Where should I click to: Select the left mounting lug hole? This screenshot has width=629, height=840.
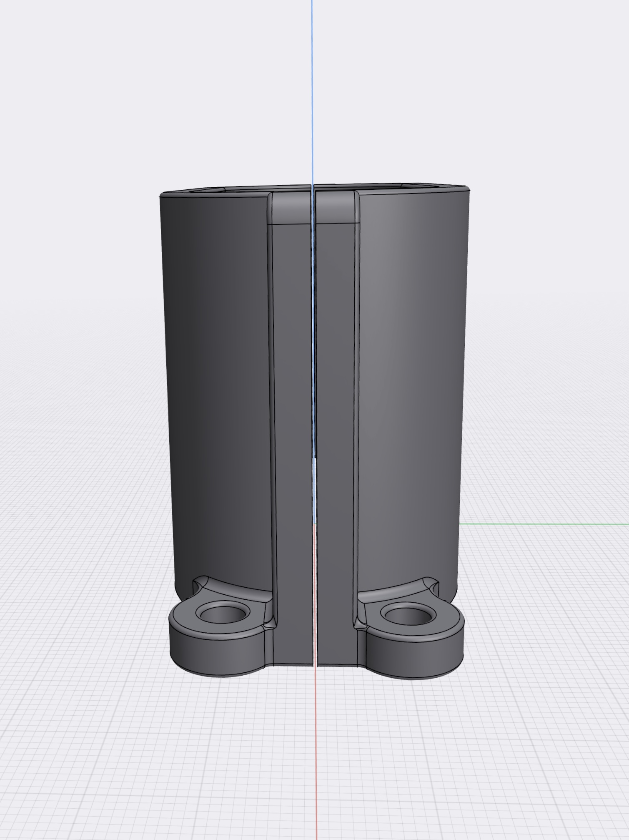click(222, 616)
